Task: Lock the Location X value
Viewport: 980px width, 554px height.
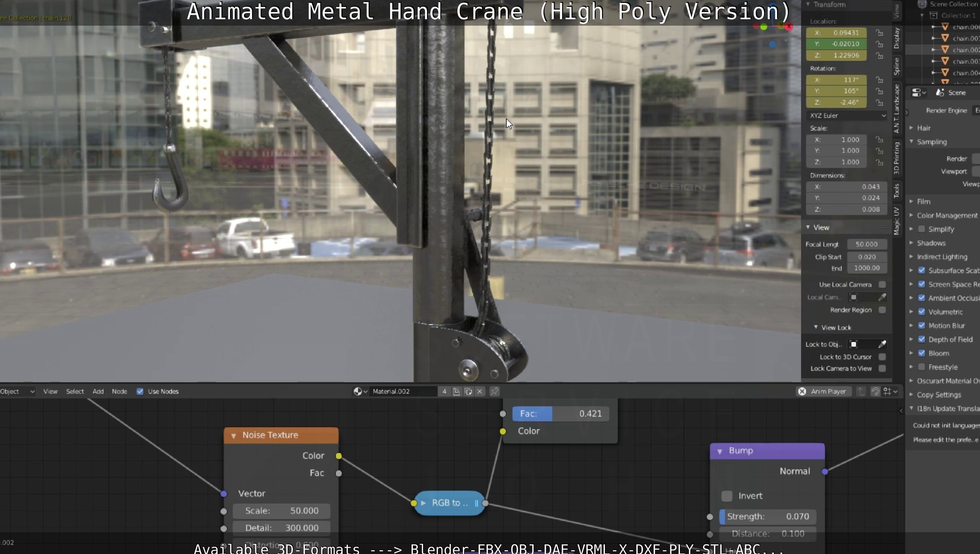Action: 880,33
